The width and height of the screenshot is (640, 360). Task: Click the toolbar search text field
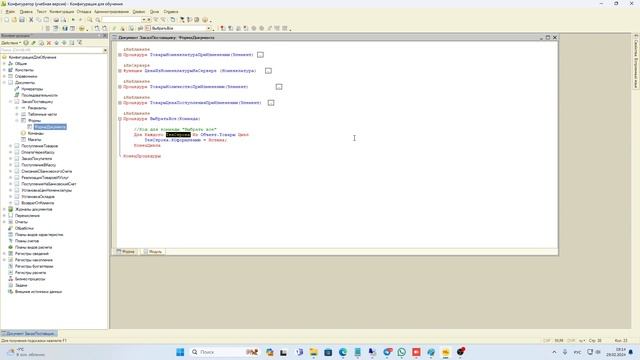point(121,20)
